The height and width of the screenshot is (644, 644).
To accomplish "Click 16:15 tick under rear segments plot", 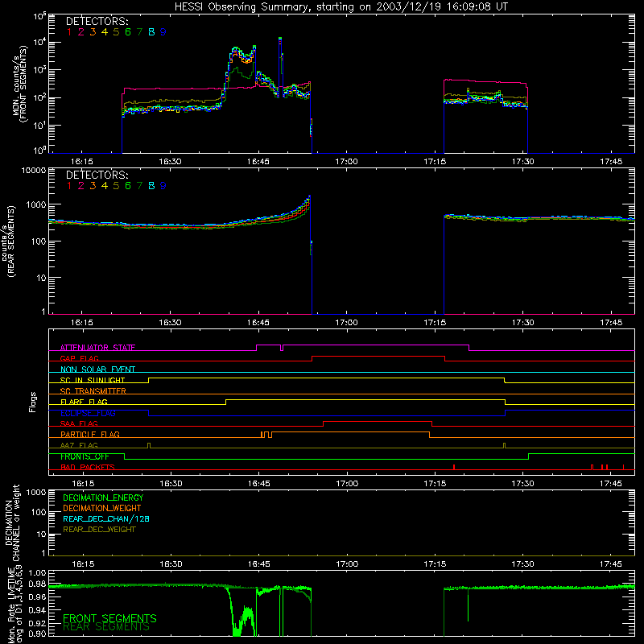I will click(82, 323).
